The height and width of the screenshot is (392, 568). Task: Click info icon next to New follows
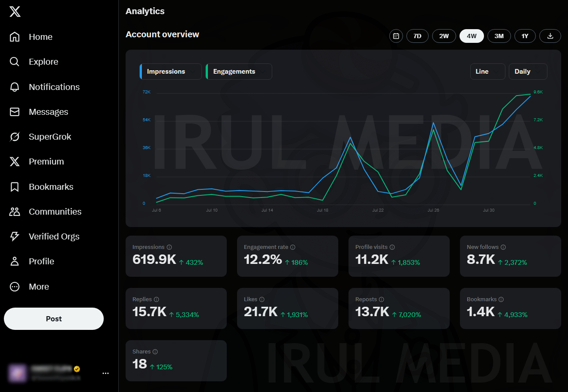[503, 247]
